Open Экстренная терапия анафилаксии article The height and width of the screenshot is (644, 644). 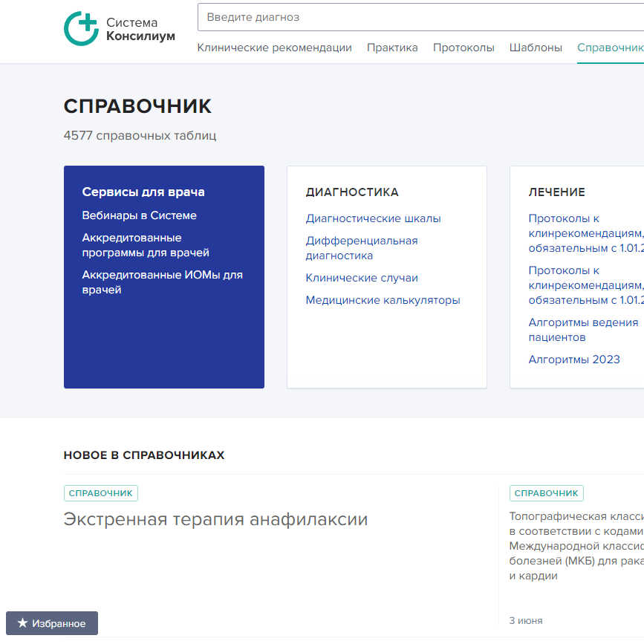coord(215,519)
